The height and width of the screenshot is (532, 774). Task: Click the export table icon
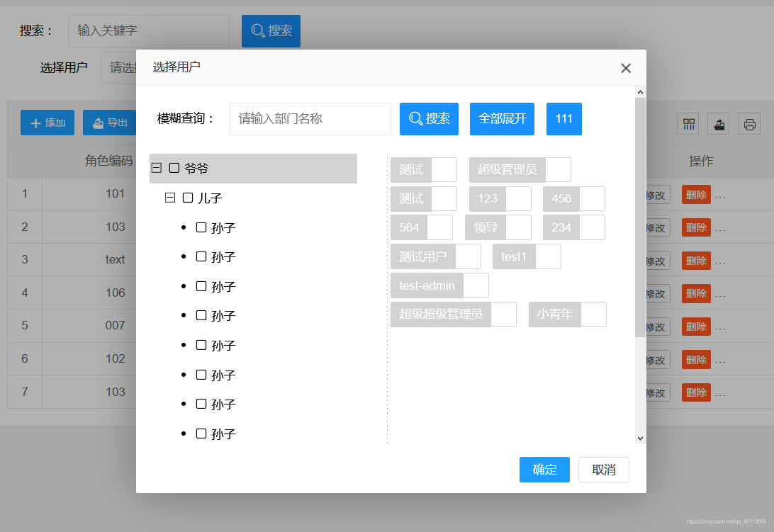(719, 124)
